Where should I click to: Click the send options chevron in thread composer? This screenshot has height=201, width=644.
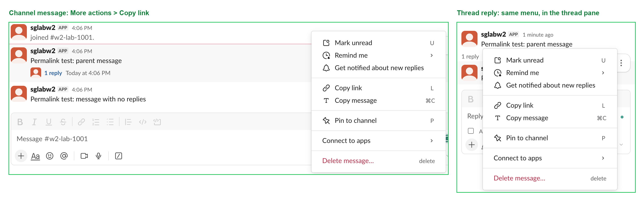[x=621, y=145]
